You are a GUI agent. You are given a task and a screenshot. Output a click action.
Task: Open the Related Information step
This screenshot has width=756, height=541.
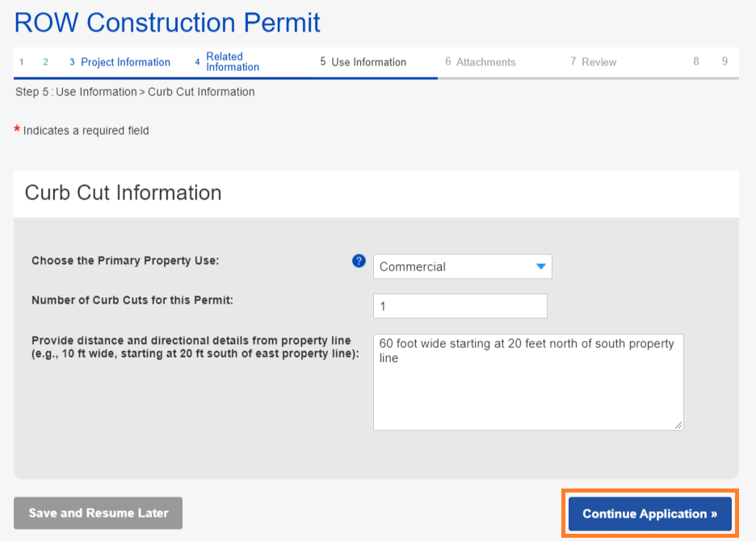pyautogui.click(x=227, y=62)
